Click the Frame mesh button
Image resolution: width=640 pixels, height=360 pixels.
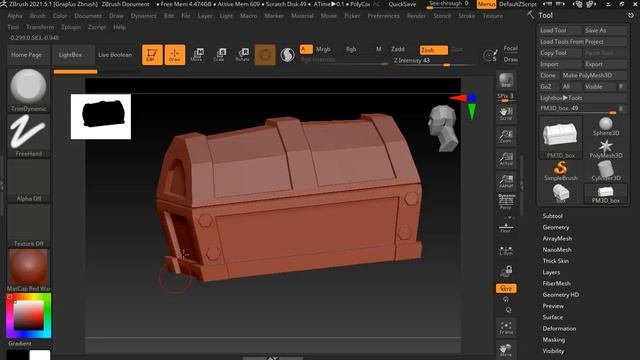coord(506,328)
